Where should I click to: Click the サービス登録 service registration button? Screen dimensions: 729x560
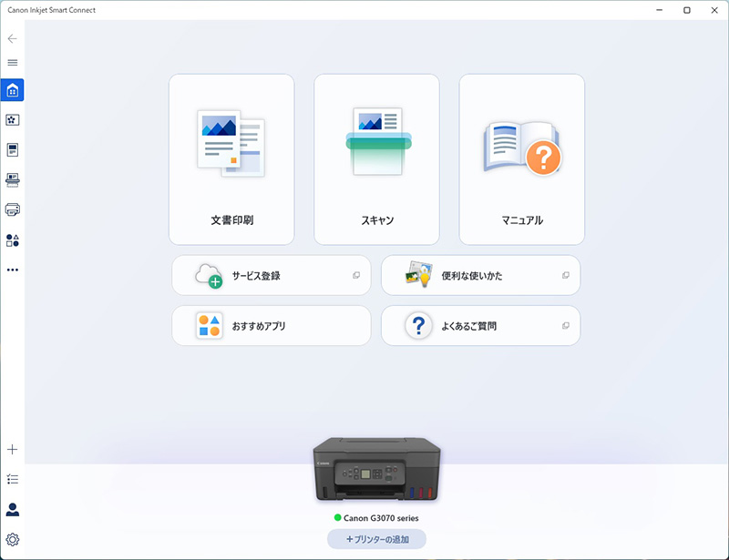point(272,275)
